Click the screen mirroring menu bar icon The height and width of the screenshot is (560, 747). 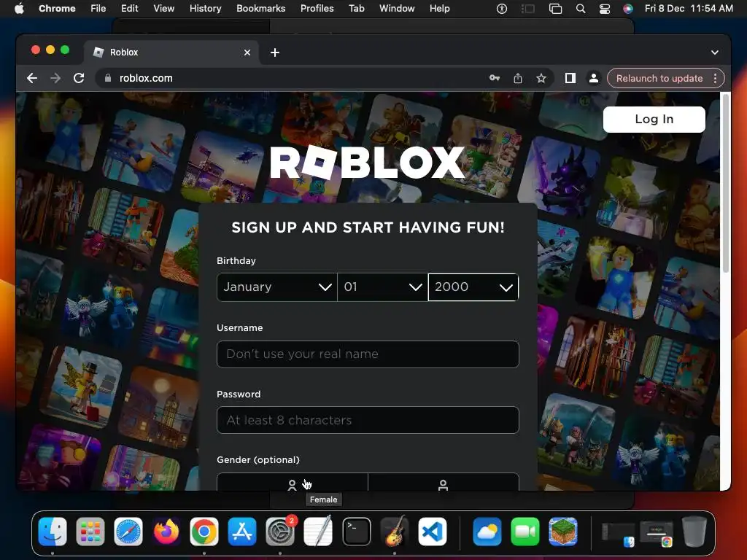point(555,9)
